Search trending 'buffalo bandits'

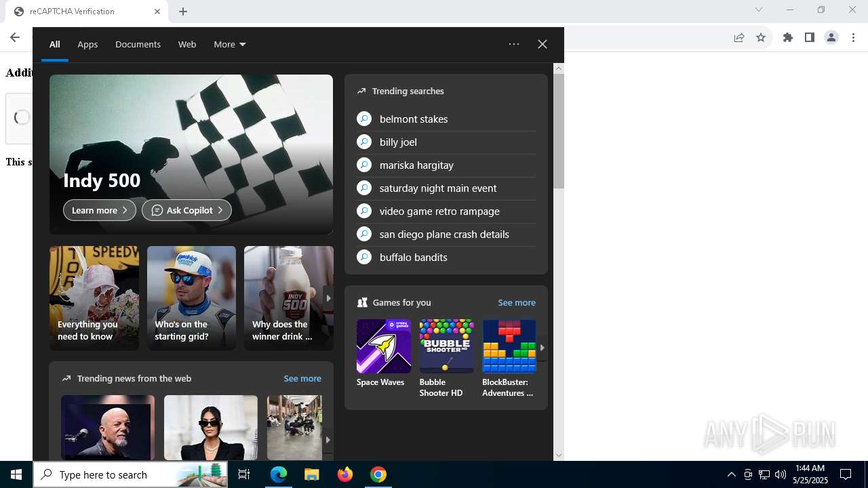[x=446, y=258]
